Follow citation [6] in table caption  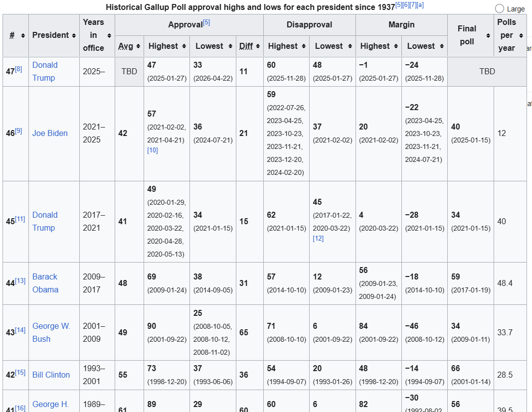[x=406, y=5]
